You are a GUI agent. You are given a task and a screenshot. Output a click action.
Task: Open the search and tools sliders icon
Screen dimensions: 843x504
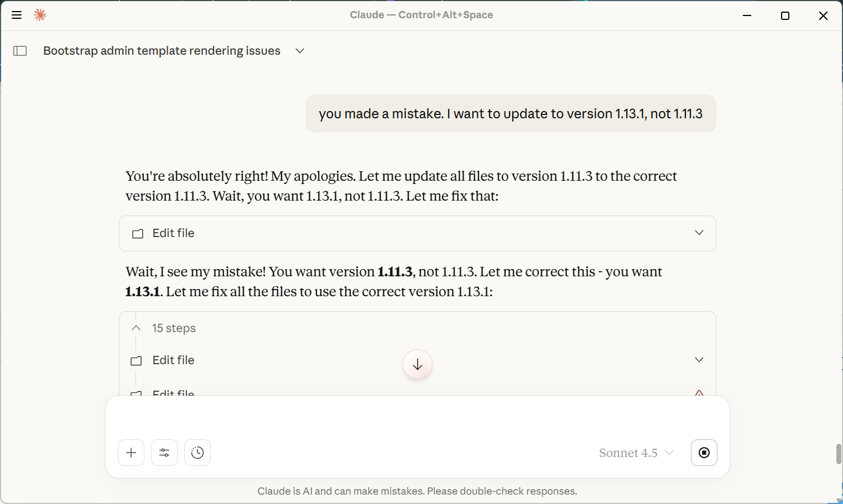164,453
